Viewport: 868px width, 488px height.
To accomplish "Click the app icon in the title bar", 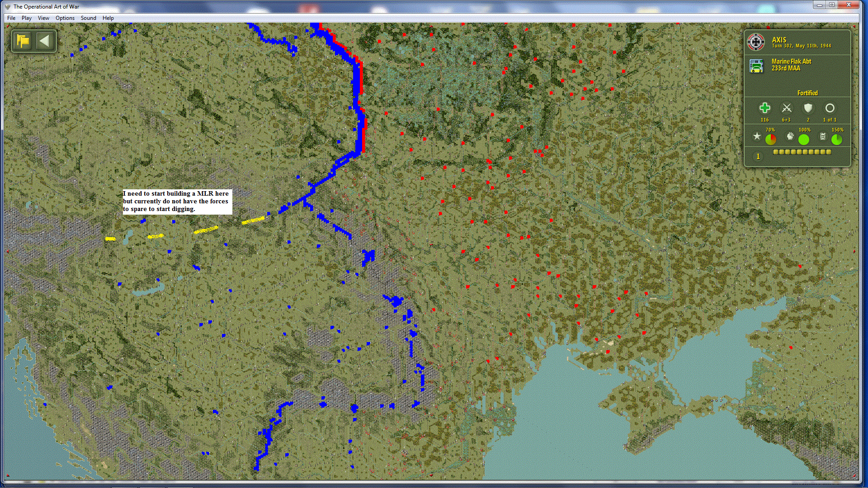I will [x=7, y=7].
